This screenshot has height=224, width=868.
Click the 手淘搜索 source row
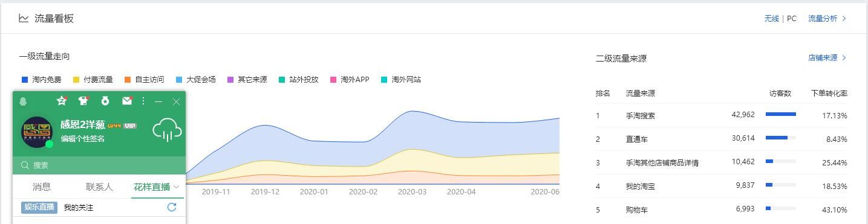coord(721,115)
